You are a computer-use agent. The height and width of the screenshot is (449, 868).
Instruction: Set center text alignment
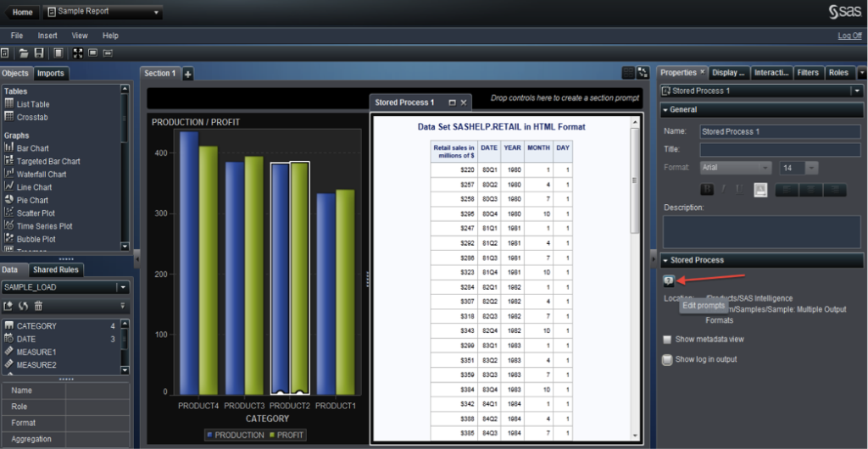point(811,190)
